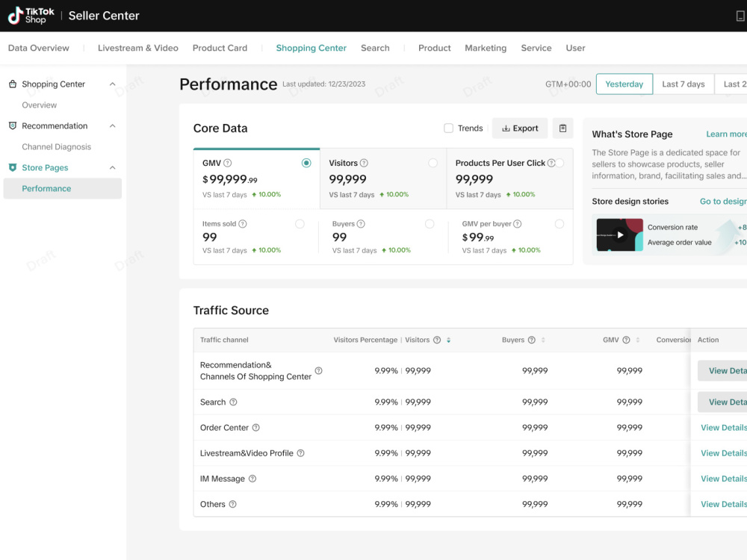Select the Items sold radio button
Screen dimensions: 747x560
[x=300, y=224]
